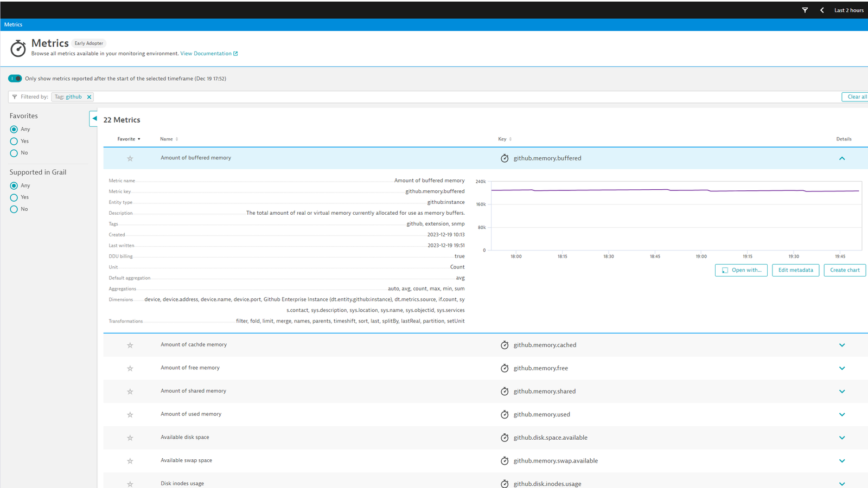Open the Last 2 hours timeframe selector
868x488 pixels.
848,10
